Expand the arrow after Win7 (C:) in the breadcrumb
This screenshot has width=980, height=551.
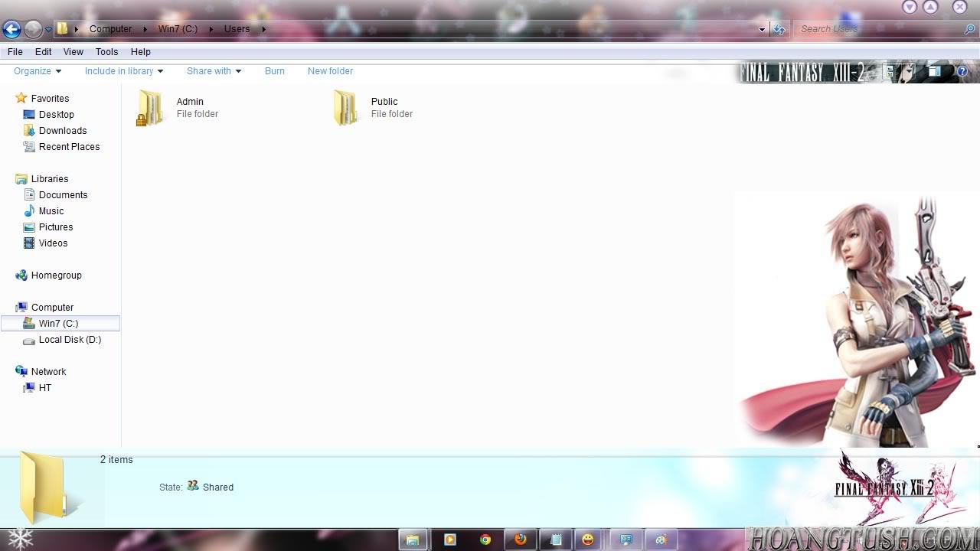tap(211, 29)
